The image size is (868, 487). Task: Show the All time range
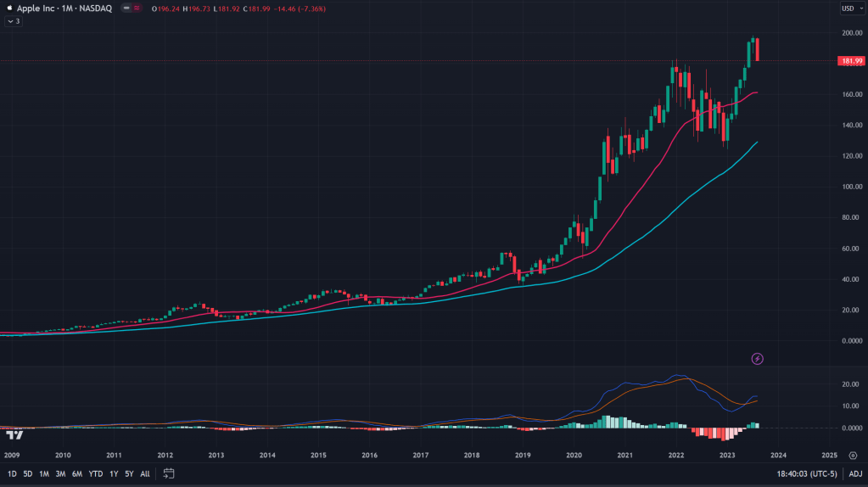145,473
